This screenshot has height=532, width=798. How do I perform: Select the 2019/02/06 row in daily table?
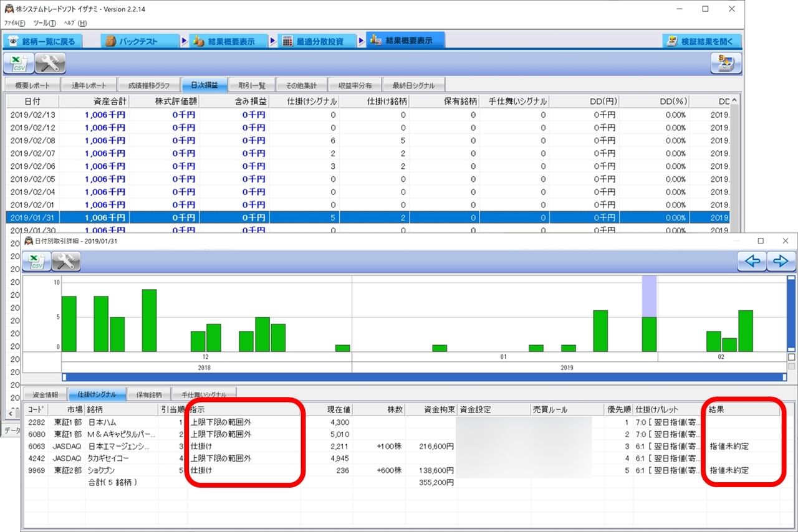pos(368,166)
